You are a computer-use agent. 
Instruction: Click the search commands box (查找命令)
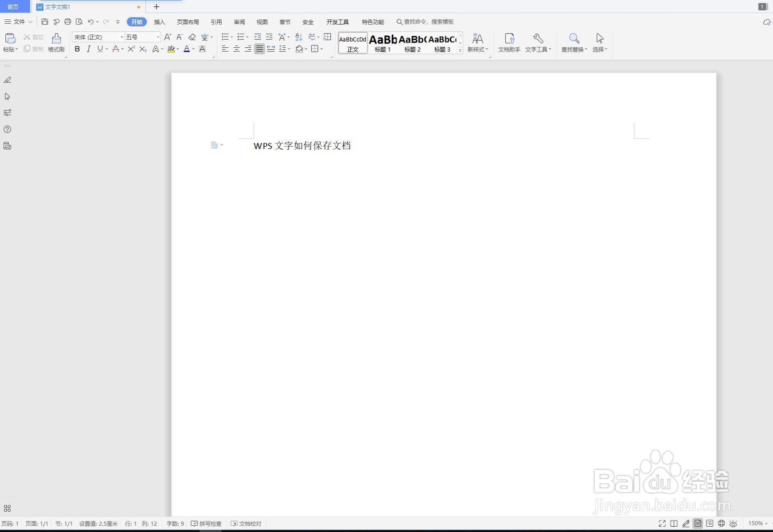[x=425, y=22]
